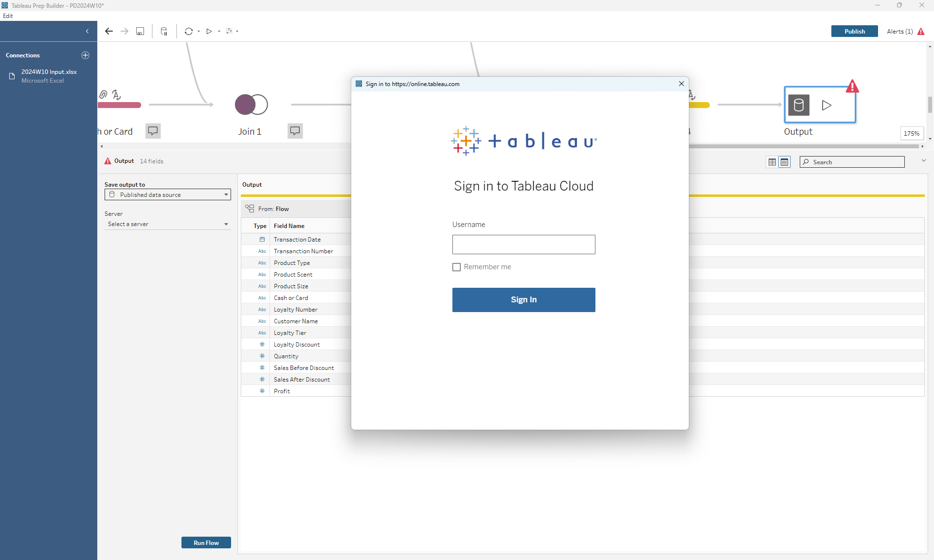Click the play run options icon
Screen dimensions: 934x560
click(218, 31)
